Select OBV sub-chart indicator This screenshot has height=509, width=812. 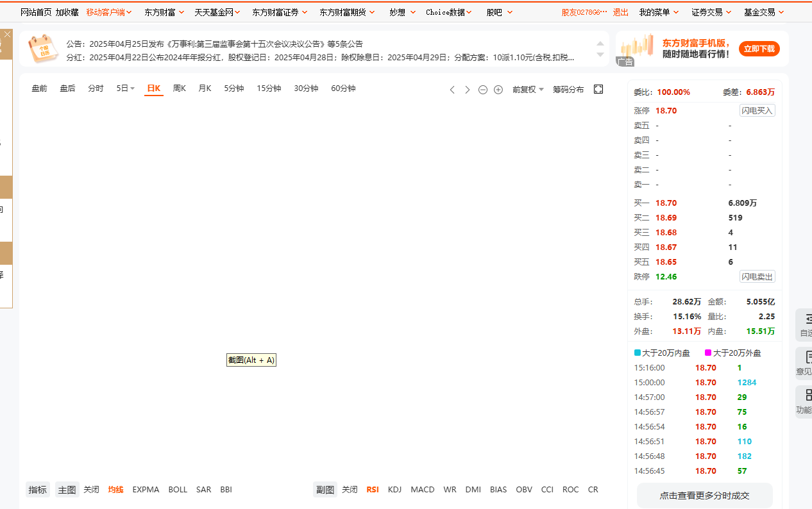(524, 490)
